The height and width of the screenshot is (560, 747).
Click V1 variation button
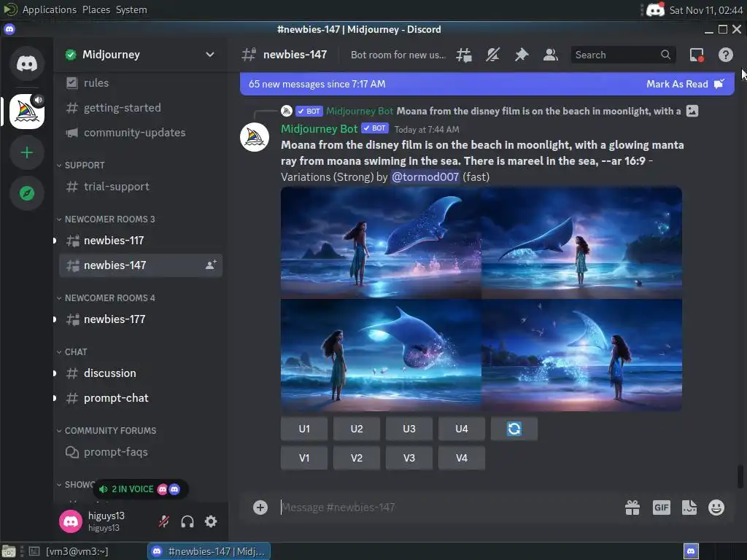point(304,458)
